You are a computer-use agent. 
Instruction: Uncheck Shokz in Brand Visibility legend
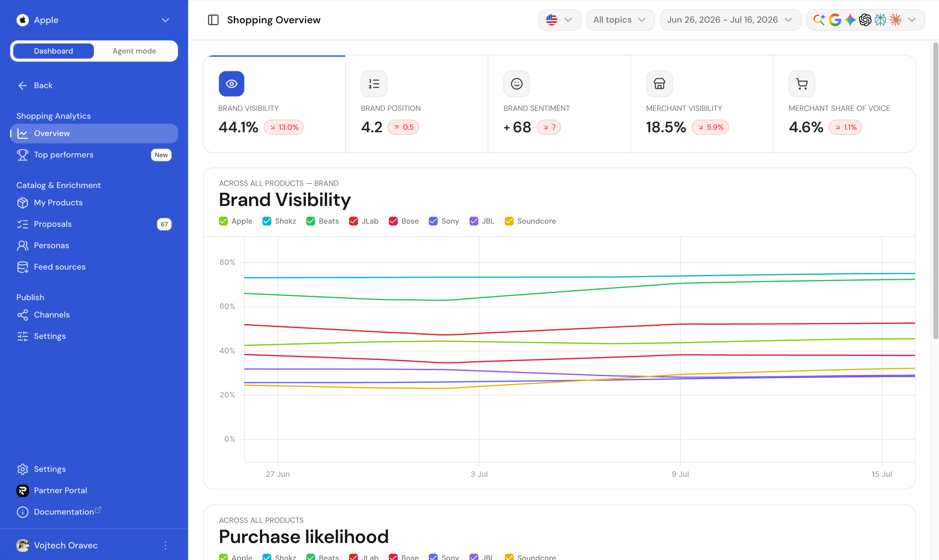[267, 221]
